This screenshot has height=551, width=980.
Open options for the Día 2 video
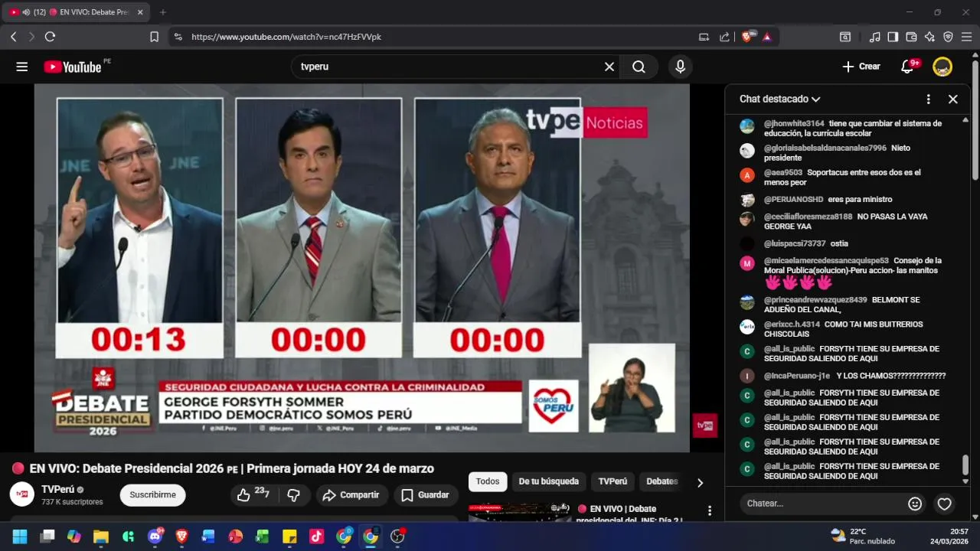click(x=710, y=510)
